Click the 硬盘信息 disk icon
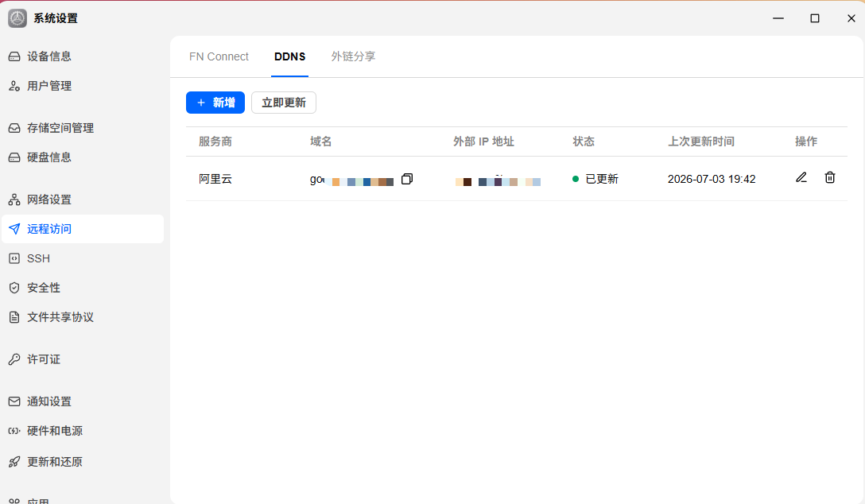 tap(14, 157)
